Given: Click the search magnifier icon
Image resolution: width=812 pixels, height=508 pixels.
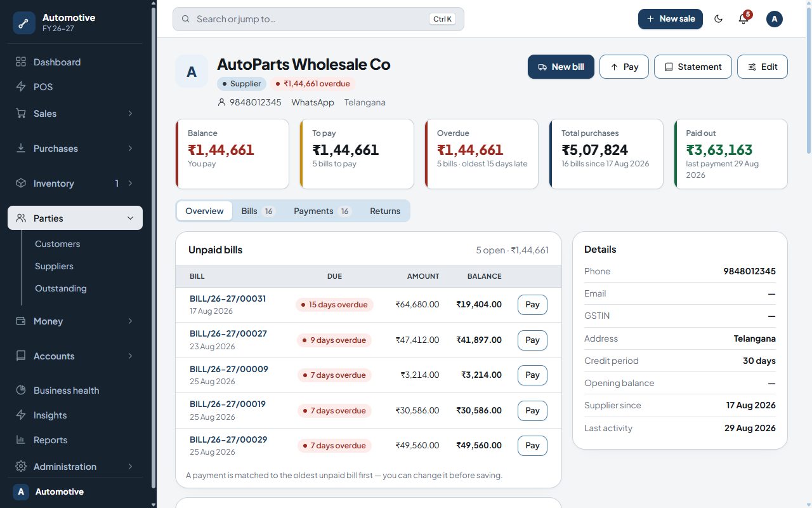Looking at the screenshot, I should [186, 19].
